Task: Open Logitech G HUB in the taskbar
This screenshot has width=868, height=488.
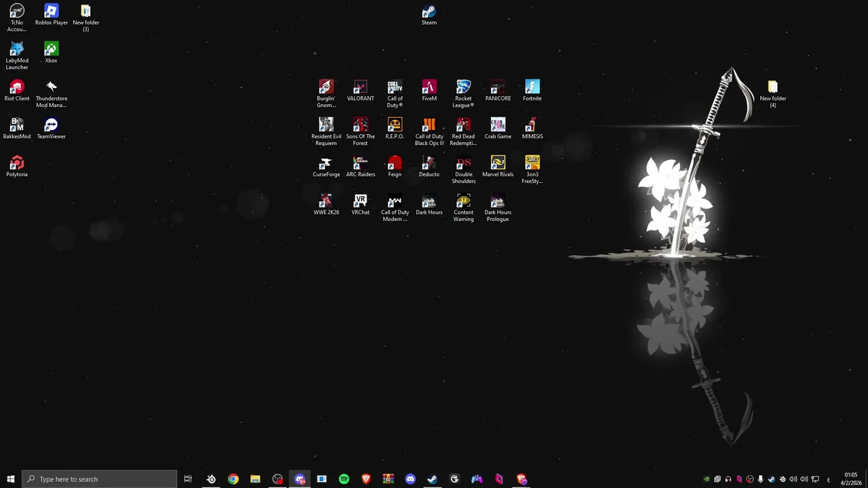Action: [x=454, y=479]
